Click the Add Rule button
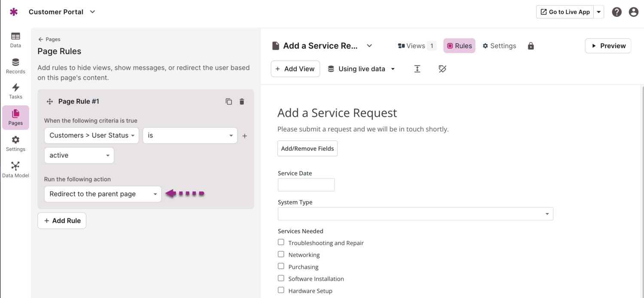 click(x=62, y=221)
